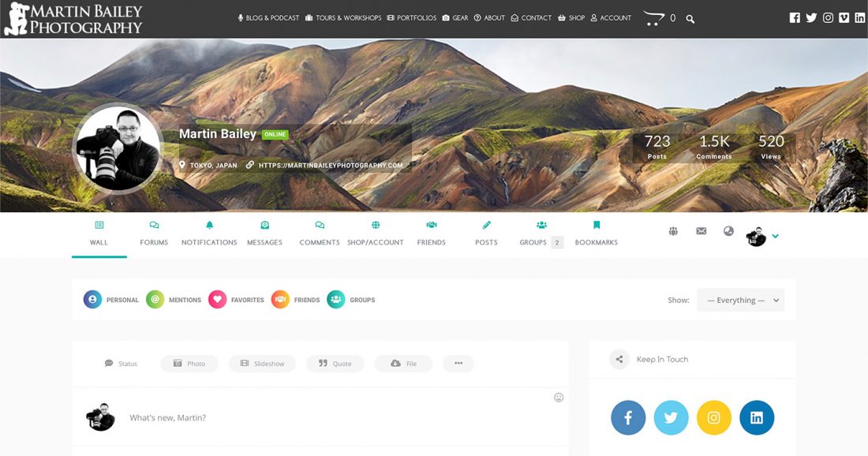The height and width of the screenshot is (456, 868).
Task: Filter wall by Personal activity
Action: pos(111,300)
